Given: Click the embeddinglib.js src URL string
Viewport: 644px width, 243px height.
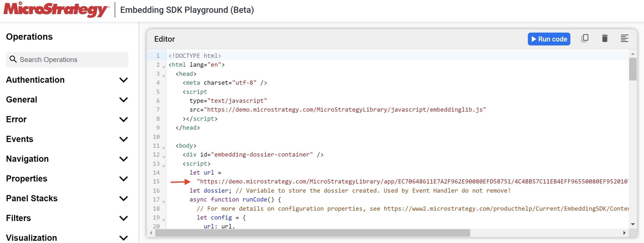Looking at the screenshot, I should click(x=345, y=110).
